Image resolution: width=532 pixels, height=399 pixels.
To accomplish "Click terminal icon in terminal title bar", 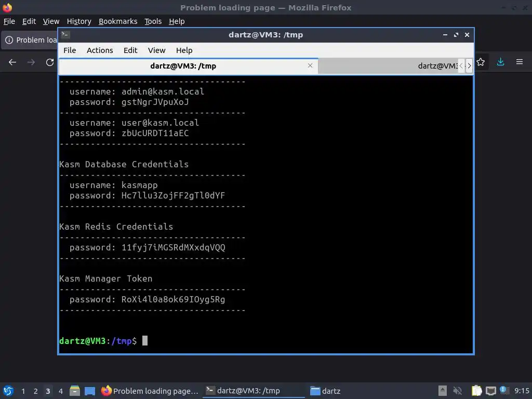I will pos(65,35).
